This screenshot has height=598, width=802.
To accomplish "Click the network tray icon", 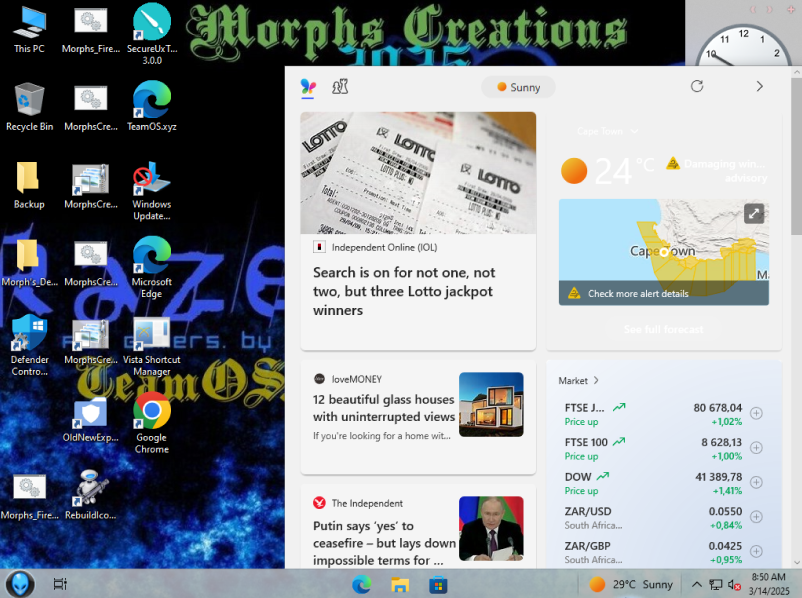I will click(x=716, y=585).
